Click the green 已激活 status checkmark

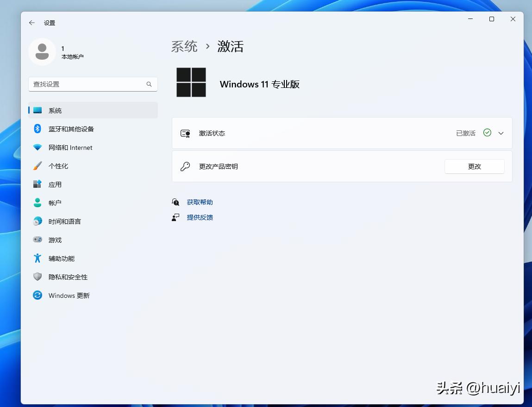coord(487,133)
